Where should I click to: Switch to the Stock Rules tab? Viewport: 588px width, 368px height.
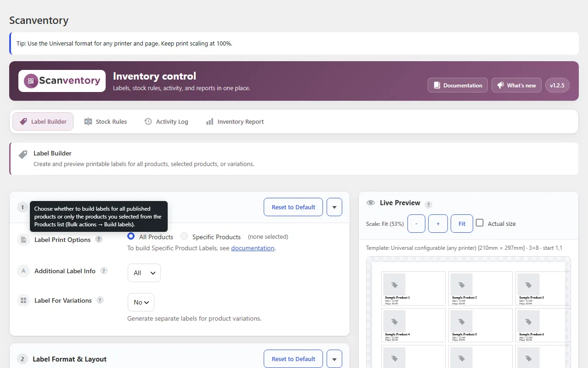106,121
